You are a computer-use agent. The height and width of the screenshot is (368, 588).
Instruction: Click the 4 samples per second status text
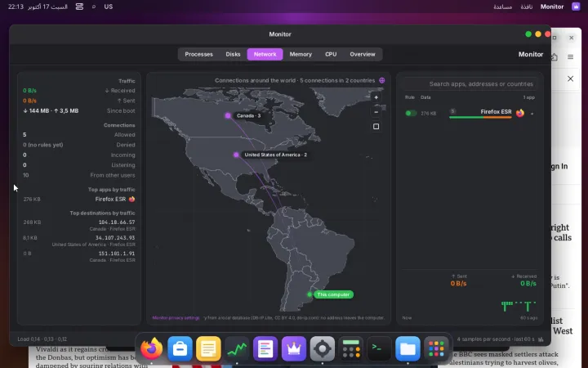(496, 339)
